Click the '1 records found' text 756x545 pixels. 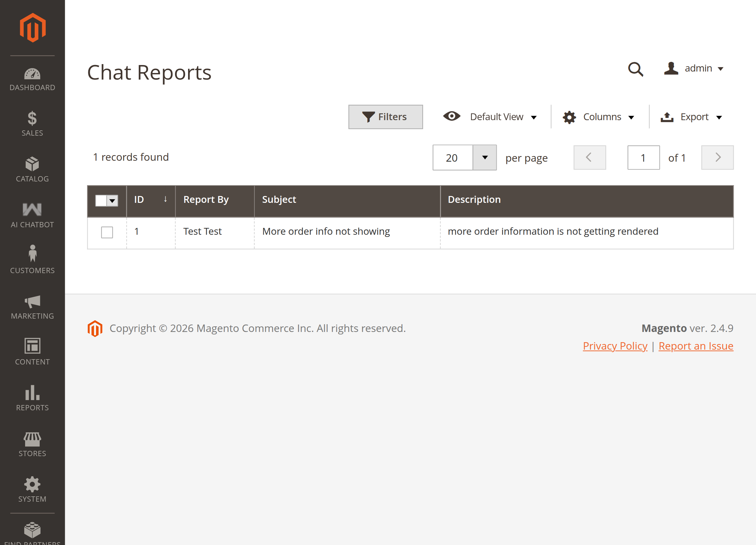(131, 157)
